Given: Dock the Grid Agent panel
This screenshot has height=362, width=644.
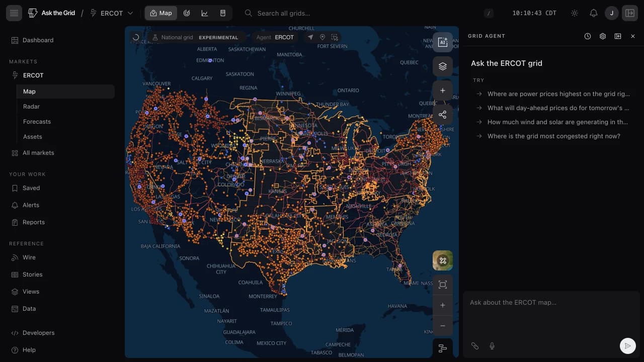Looking at the screenshot, I should (x=618, y=36).
